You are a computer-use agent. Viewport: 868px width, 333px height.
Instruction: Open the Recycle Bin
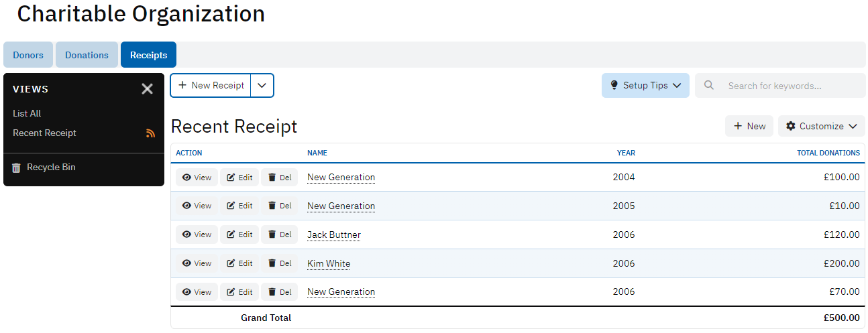click(50, 168)
